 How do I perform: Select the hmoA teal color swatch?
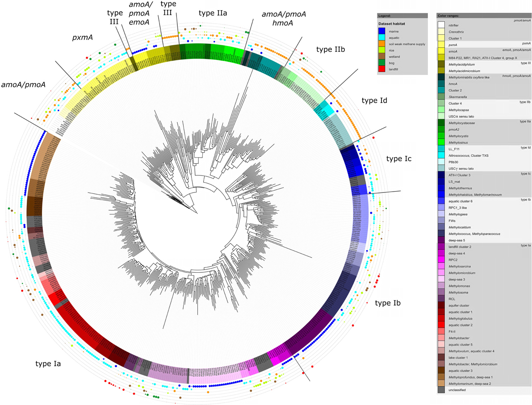point(441,84)
